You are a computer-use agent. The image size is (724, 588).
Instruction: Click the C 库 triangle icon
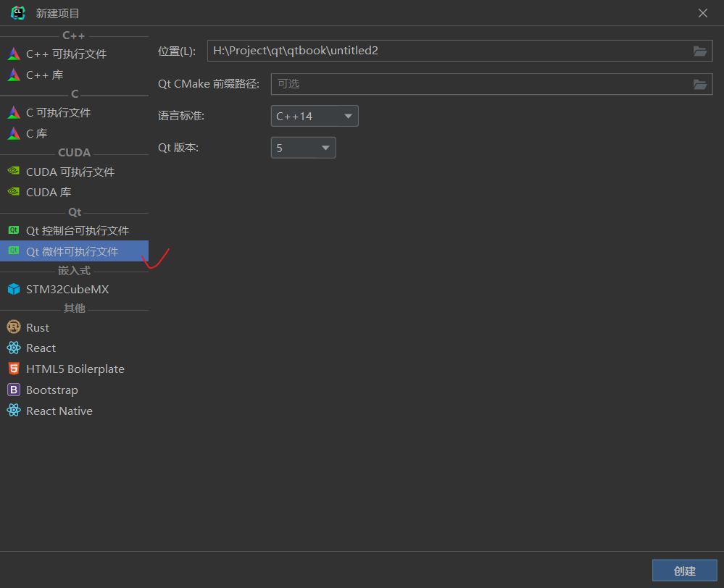click(x=14, y=133)
